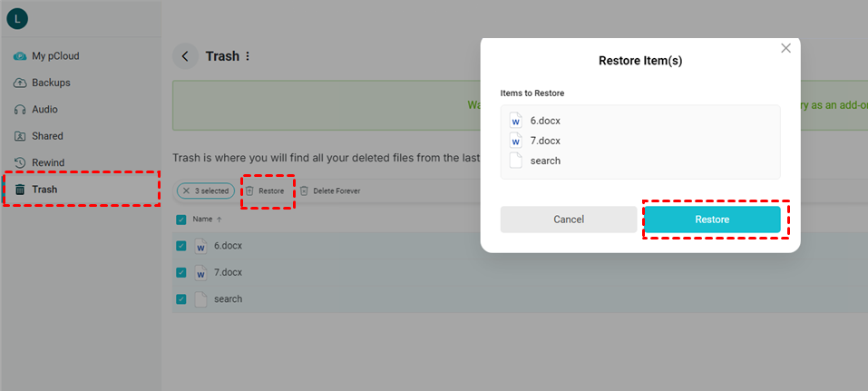The image size is (868, 391).
Task: Uncheck the 6.docx file checkbox
Action: click(x=181, y=246)
